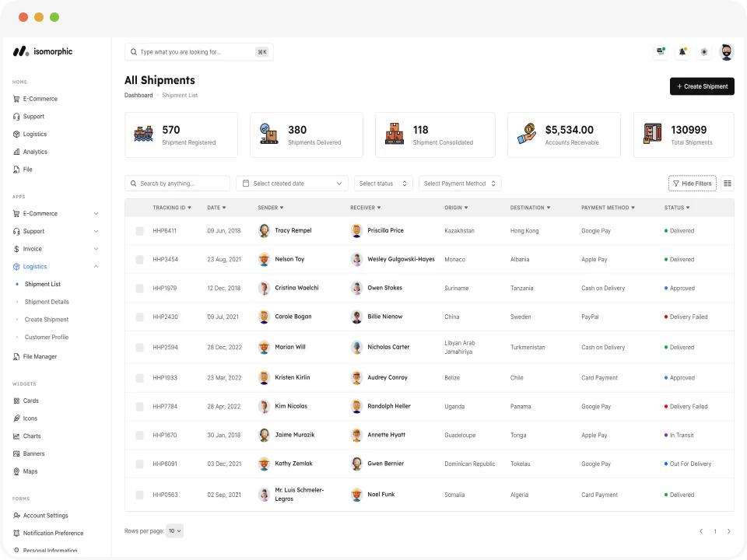The image size is (747, 560).
Task: Open the notifications bell
Action: pos(682,51)
